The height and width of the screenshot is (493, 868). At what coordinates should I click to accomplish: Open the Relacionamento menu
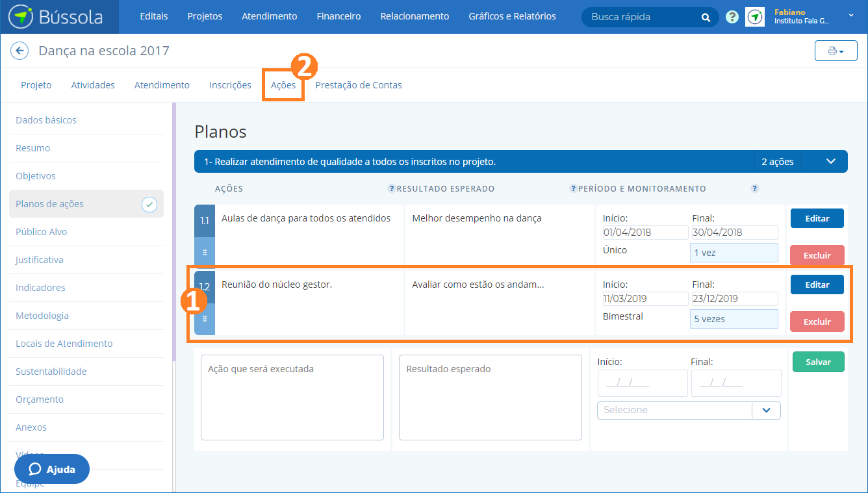(415, 16)
